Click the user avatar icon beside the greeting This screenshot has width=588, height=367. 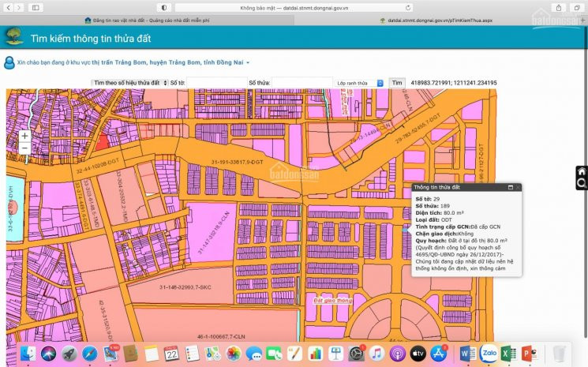click(x=9, y=62)
